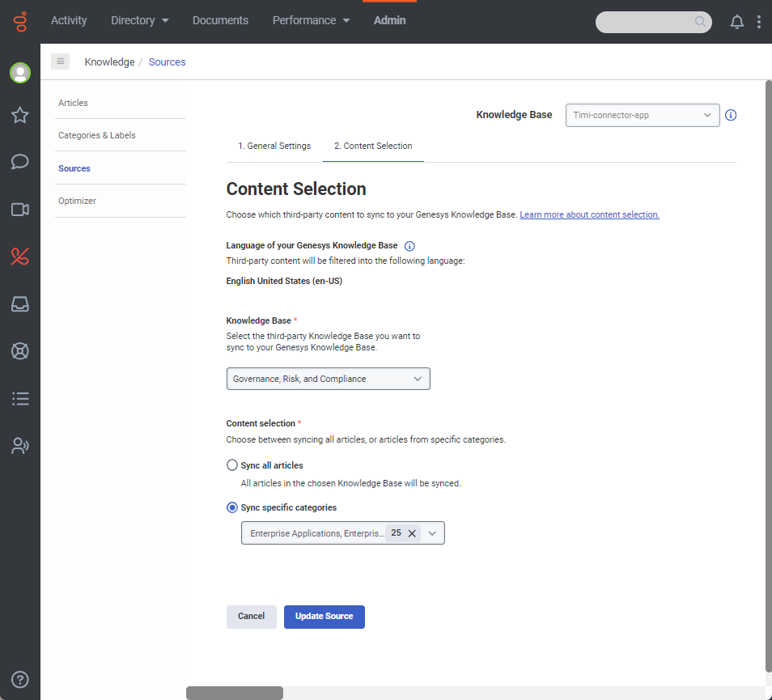Open Articles in left navigation
The height and width of the screenshot is (700, 772).
(x=73, y=103)
